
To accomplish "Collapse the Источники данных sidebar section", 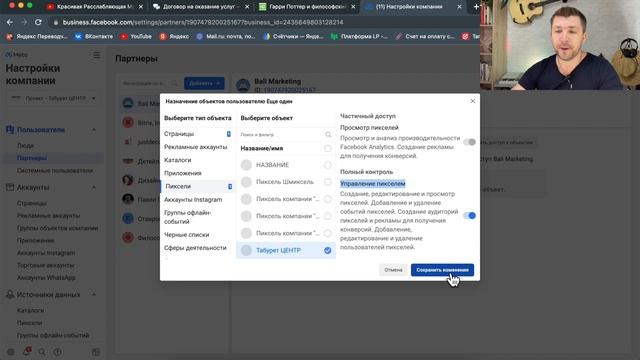I will point(94,294).
